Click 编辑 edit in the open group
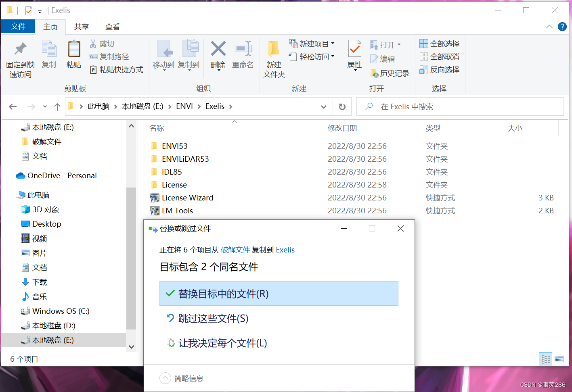572x392 pixels. click(x=383, y=59)
